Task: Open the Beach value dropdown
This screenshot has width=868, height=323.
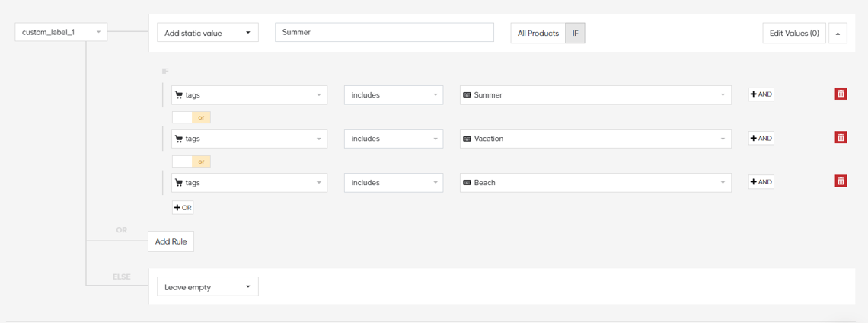Action: point(595,183)
